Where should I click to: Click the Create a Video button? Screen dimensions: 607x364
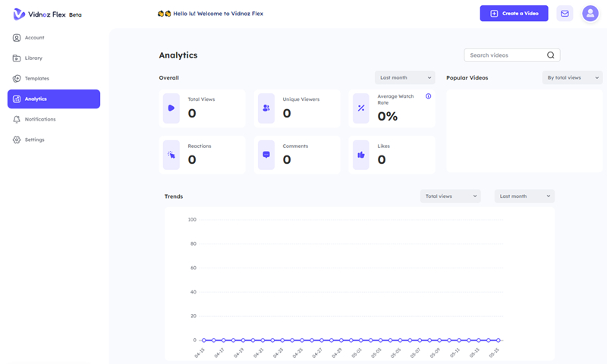514,14
